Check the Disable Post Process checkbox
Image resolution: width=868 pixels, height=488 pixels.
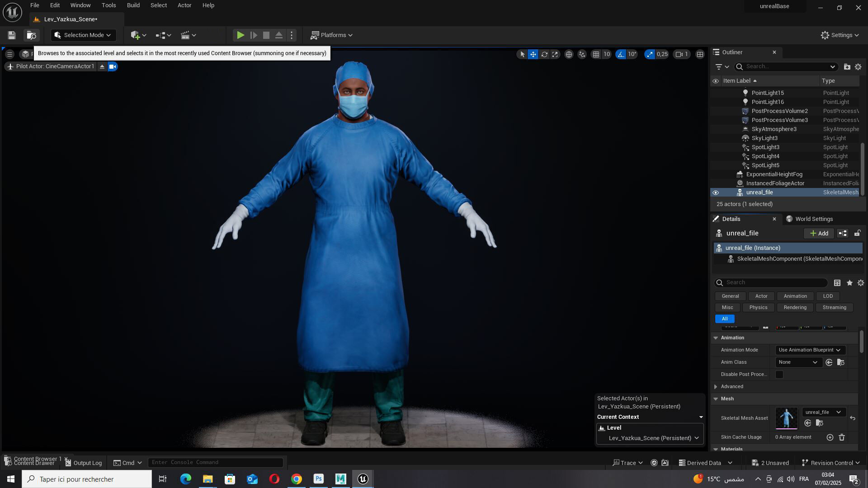point(779,375)
